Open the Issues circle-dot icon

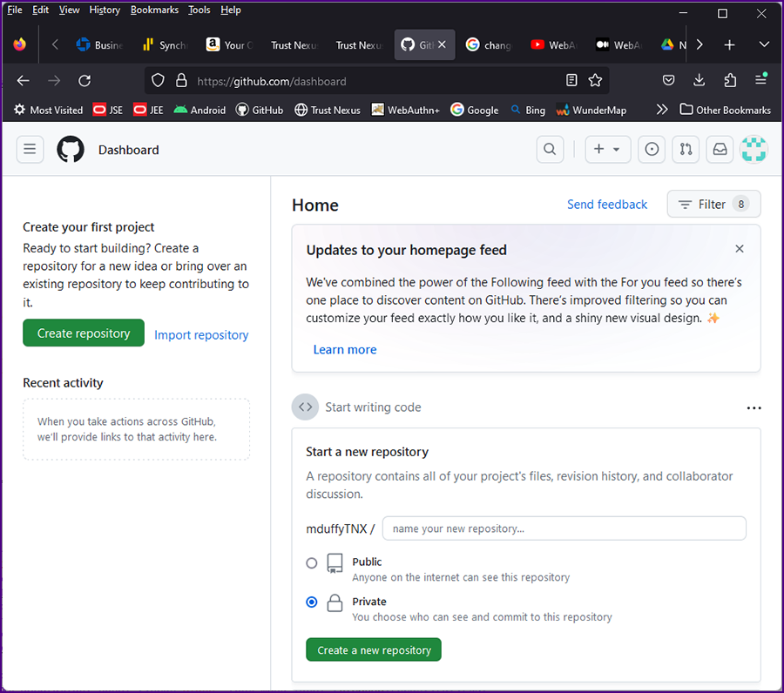point(652,150)
